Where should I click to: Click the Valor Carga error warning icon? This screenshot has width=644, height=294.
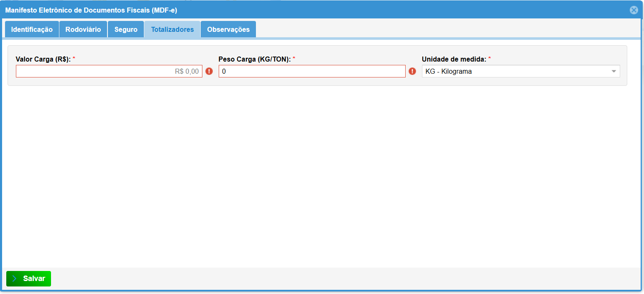pos(209,71)
